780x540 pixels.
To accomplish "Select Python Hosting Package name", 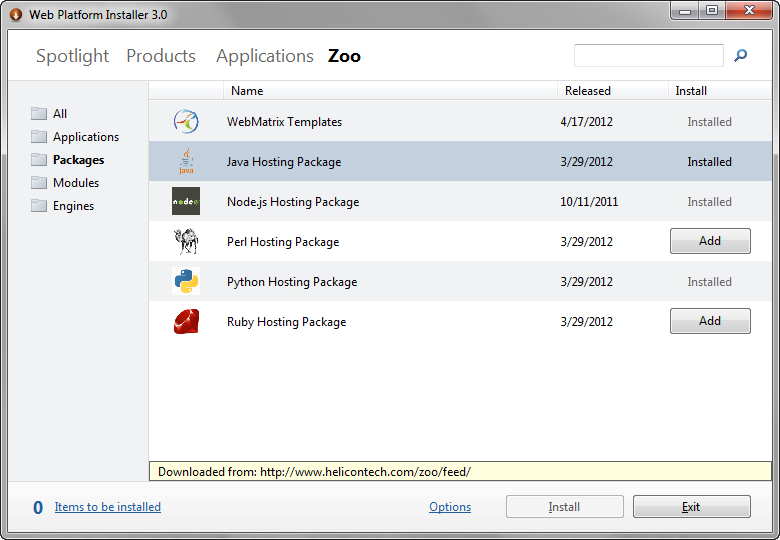I will pos(292,282).
